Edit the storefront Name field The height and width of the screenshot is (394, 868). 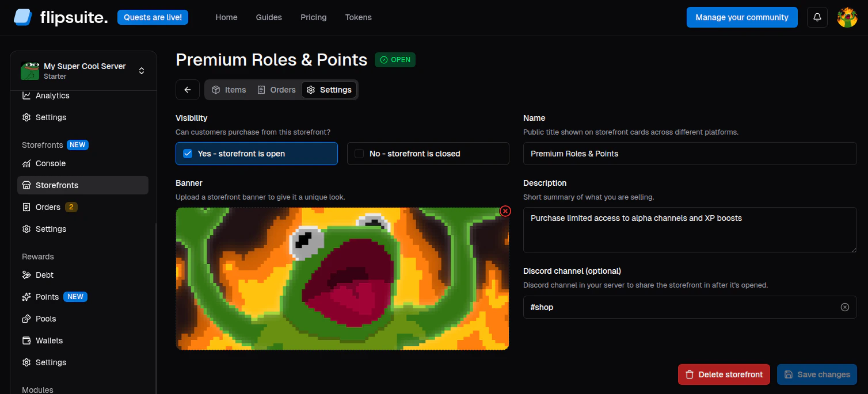(690, 154)
